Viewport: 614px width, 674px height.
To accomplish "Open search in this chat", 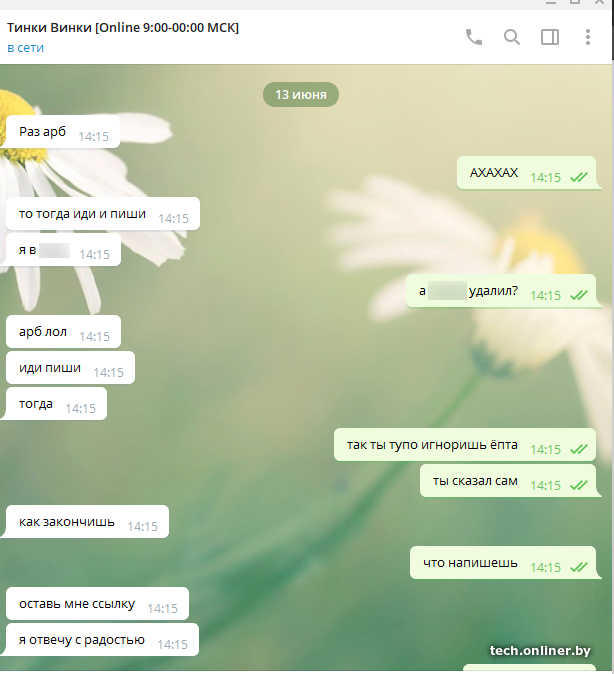I will (x=512, y=37).
